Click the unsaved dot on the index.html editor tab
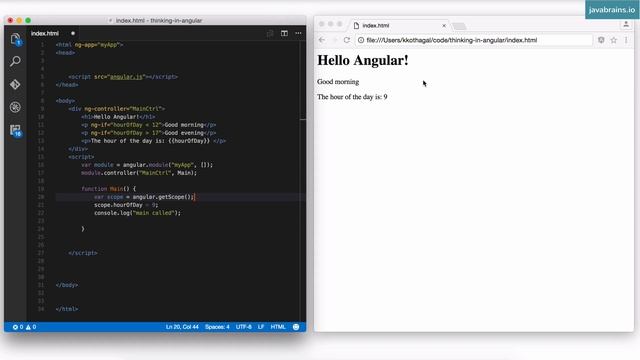Screen dimensions: 640x360 click(x=73, y=33)
